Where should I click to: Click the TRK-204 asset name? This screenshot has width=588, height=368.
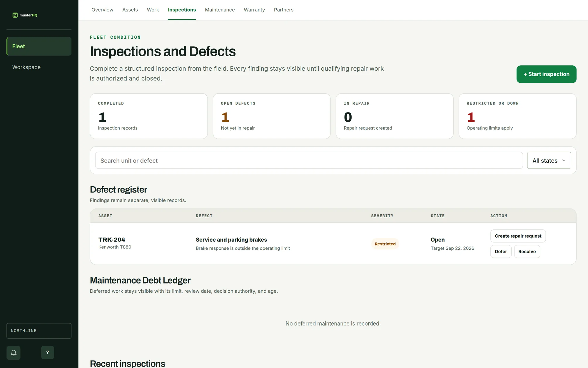[x=112, y=240]
